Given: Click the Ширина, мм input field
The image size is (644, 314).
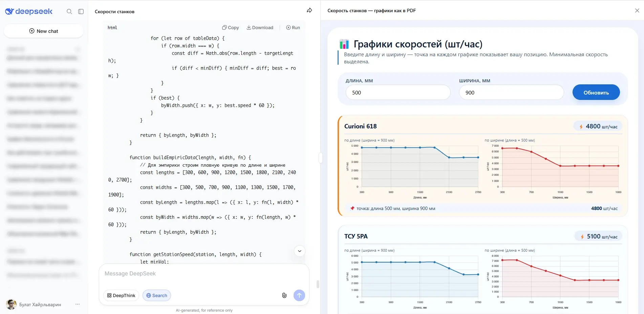Looking at the screenshot, I should pos(511,92).
